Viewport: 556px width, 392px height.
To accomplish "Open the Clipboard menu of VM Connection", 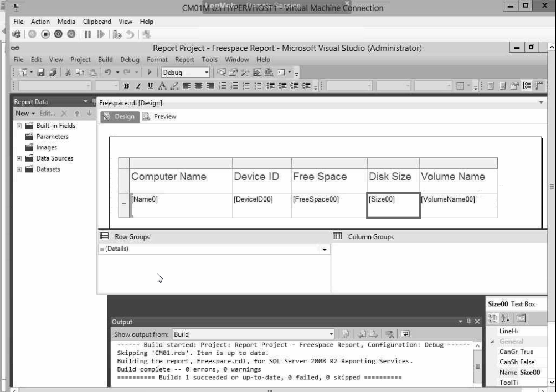I will pyautogui.click(x=97, y=22).
